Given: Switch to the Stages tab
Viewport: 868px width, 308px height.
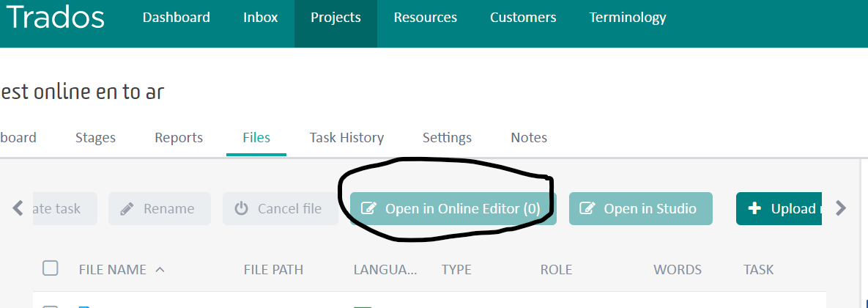Looking at the screenshot, I should [95, 137].
